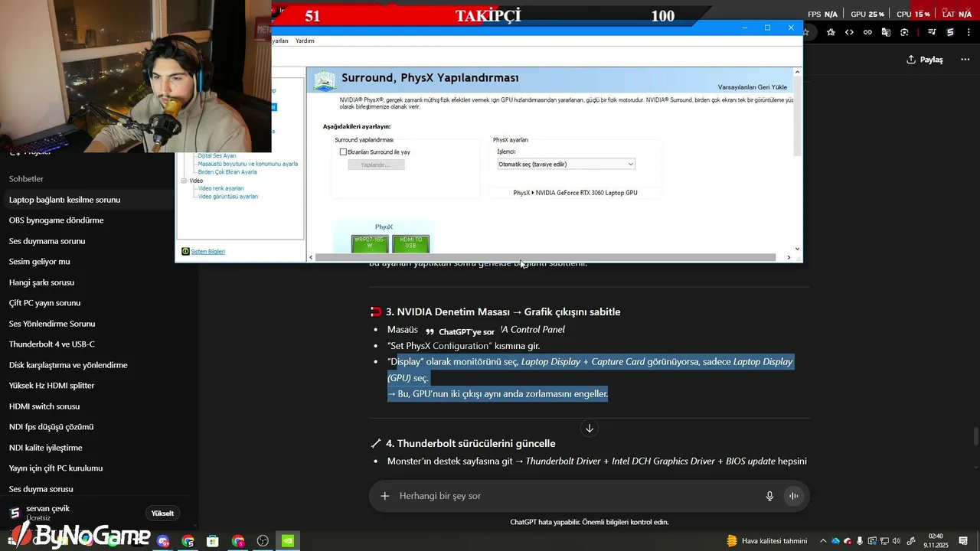Open the Google Translate extension icon
Image resolution: width=980 pixels, height=551 pixels.
[886, 32]
